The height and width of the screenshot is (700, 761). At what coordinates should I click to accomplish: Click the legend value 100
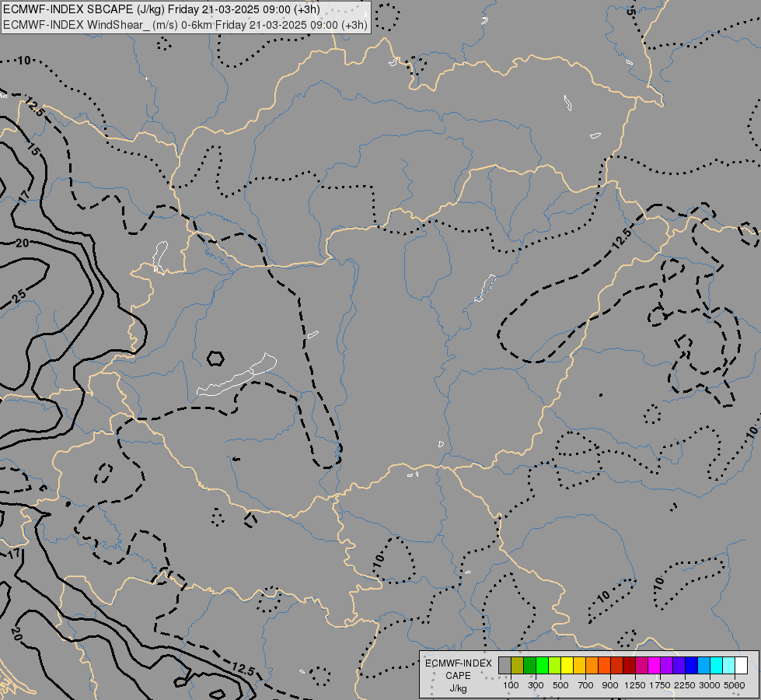click(511, 685)
